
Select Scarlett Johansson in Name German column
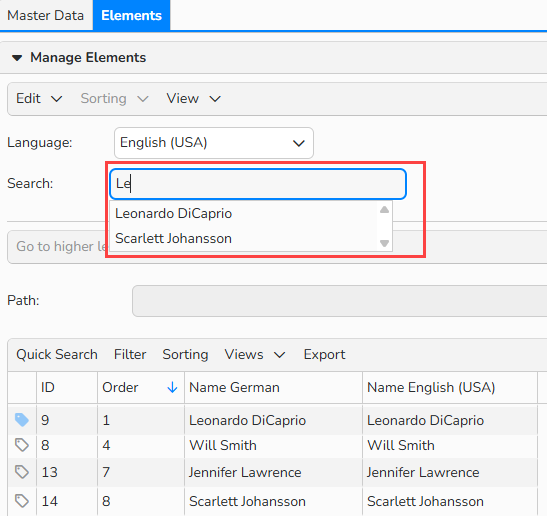tap(247, 502)
